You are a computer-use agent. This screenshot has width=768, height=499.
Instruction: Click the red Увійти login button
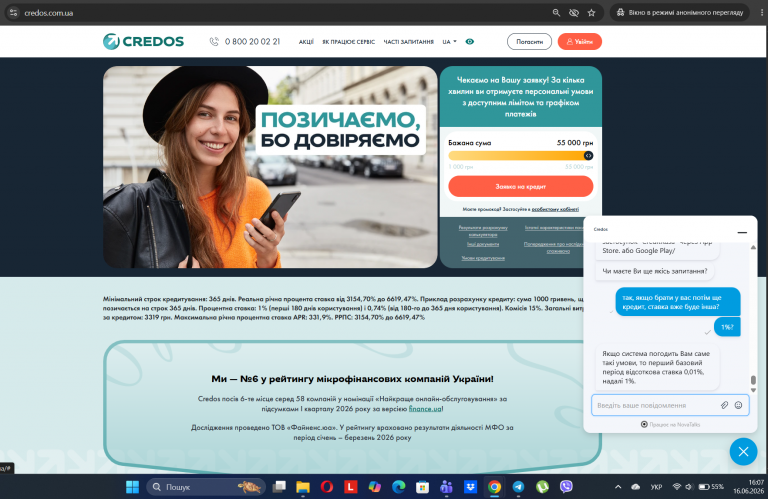[579, 42]
